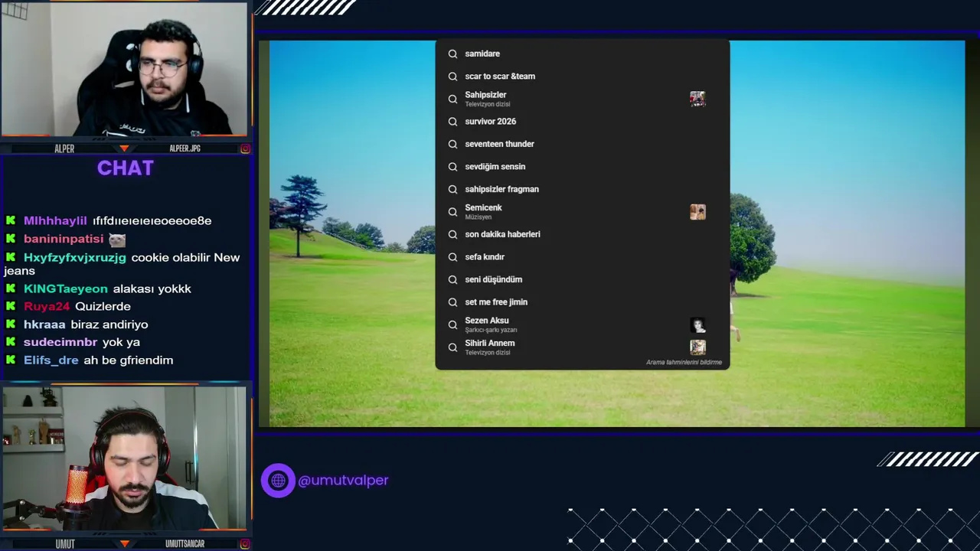Viewport: 980px width, 551px height.
Task: Click the cat emoji in banininpatisi's message
Action: click(117, 240)
